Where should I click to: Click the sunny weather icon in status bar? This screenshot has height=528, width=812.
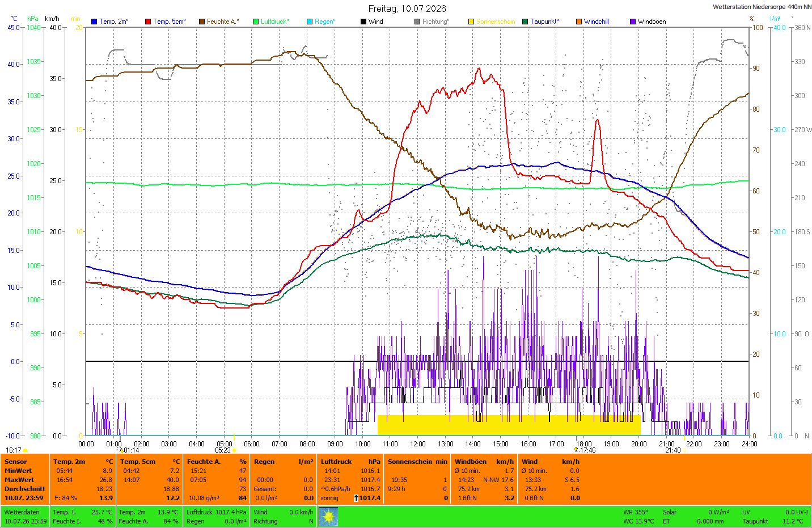[x=328, y=517]
